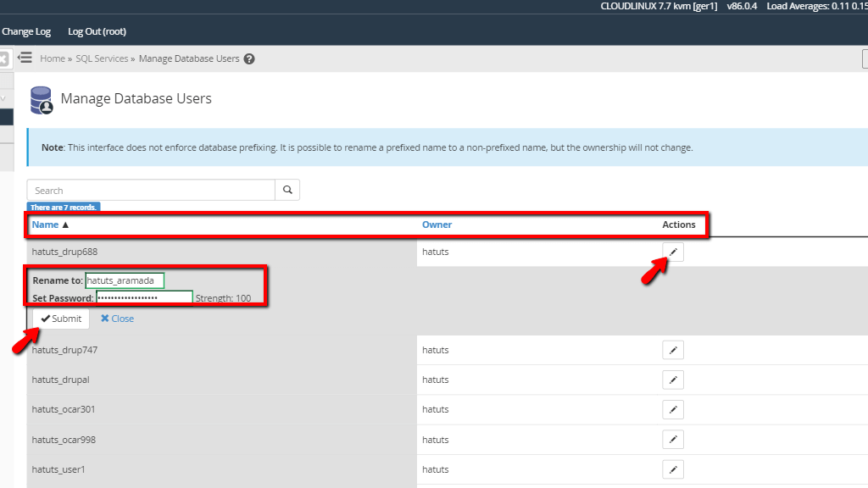Click the pencil icon for hatuts_user1
The width and height of the screenshot is (868, 488).
pyautogui.click(x=672, y=469)
